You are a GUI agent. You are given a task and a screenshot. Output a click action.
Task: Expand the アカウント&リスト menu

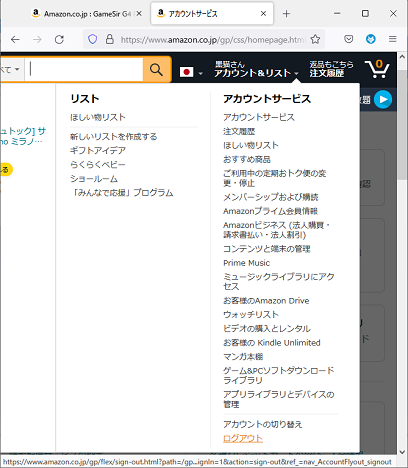(x=256, y=69)
